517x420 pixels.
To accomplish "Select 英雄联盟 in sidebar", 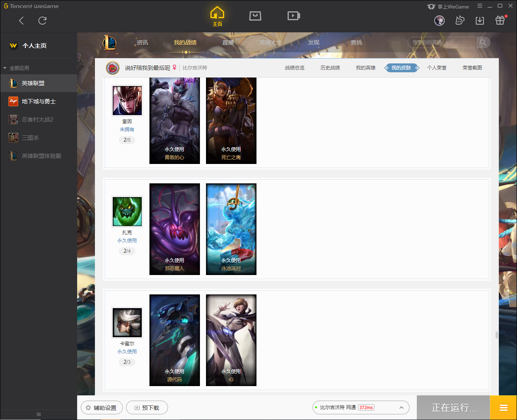I will pos(38,83).
